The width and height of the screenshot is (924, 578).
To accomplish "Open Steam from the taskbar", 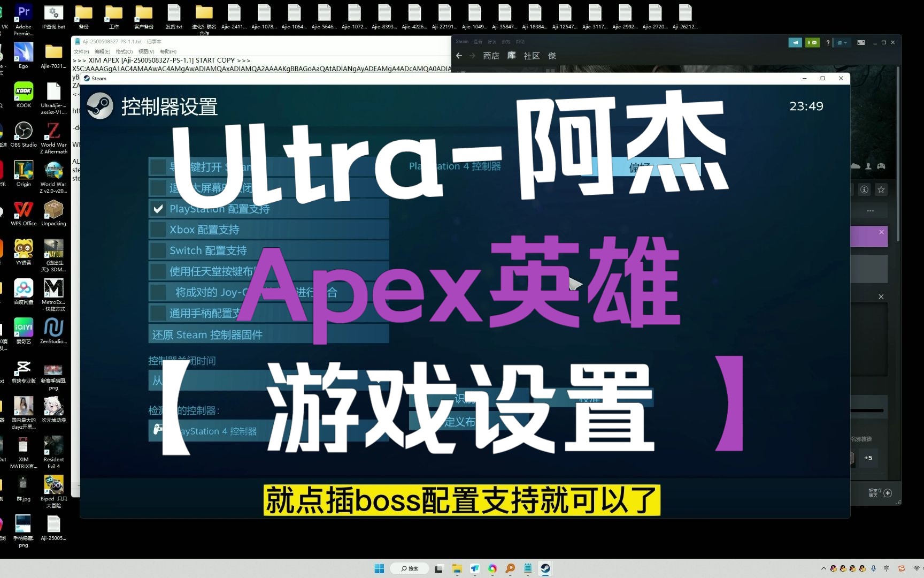I will [x=545, y=568].
